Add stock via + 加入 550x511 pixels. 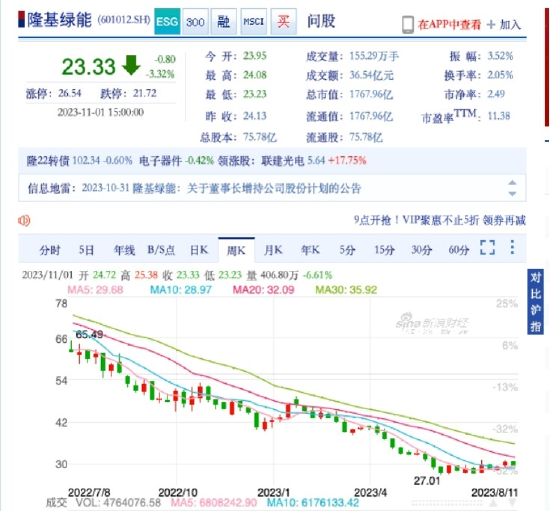(x=504, y=25)
